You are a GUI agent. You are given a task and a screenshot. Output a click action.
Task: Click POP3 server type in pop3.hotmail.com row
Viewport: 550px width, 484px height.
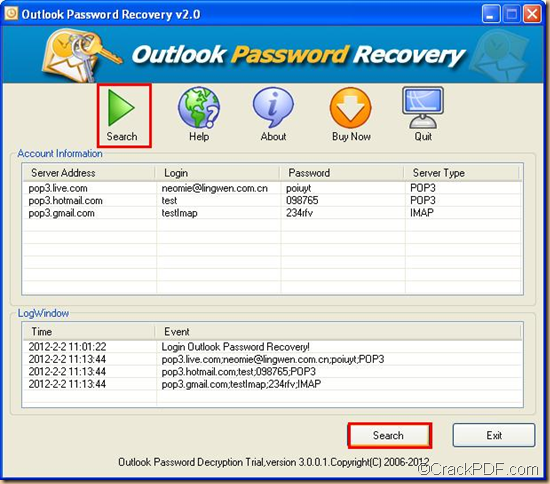423,200
